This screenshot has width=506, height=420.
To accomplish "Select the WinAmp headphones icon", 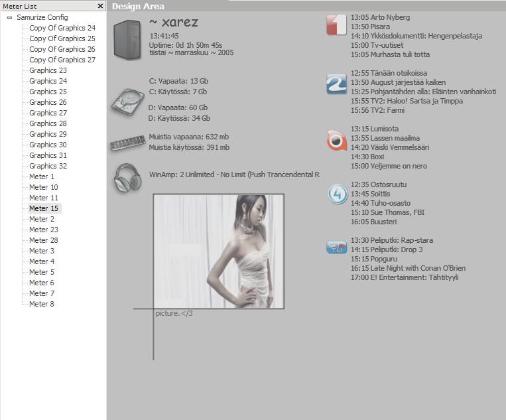I will click(x=127, y=178).
